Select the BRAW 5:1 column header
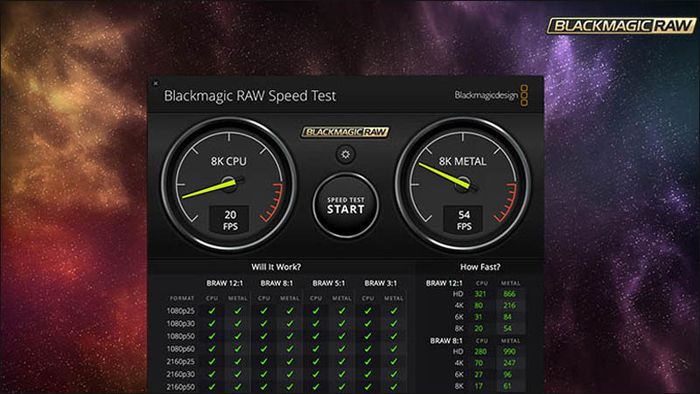Viewport: 700px width, 394px height. 329,283
